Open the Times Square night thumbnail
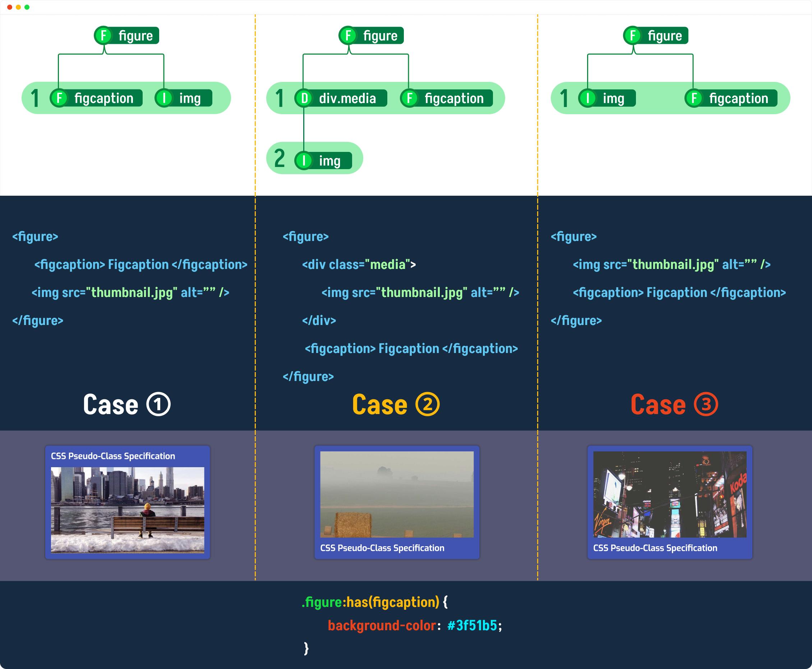This screenshot has height=669, width=812. point(670,494)
